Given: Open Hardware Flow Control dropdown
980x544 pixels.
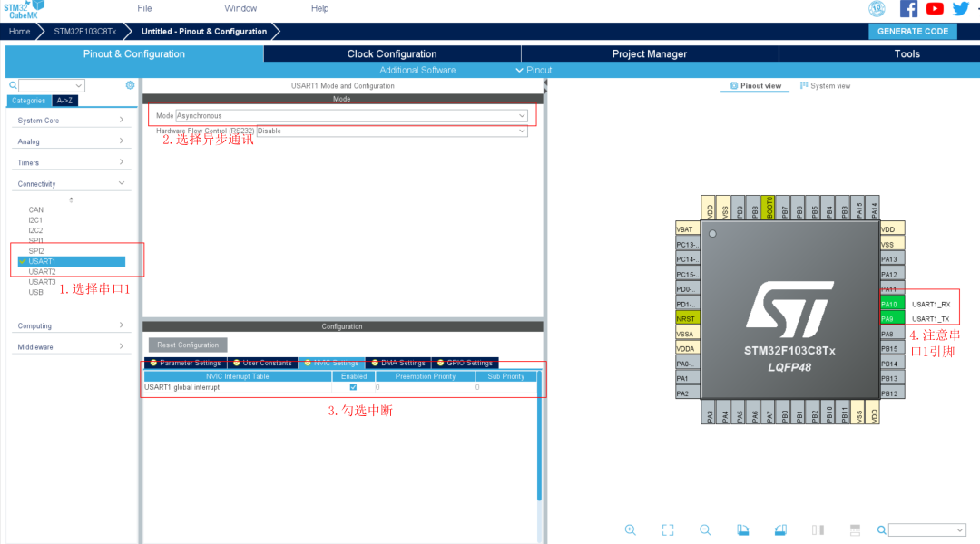Looking at the screenshot, I should click(392, 131).
